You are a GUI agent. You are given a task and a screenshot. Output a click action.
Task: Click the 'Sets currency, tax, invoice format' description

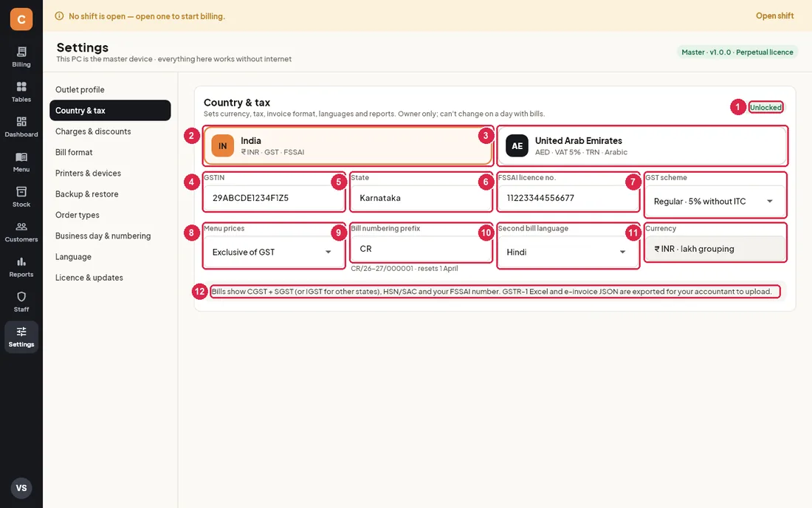point(374,114)
